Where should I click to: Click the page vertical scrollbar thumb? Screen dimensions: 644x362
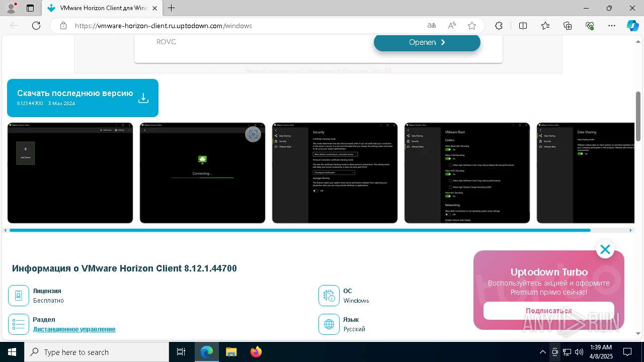(x=638, y=116)
